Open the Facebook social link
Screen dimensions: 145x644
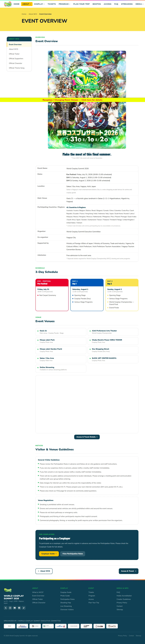point(19,608)
